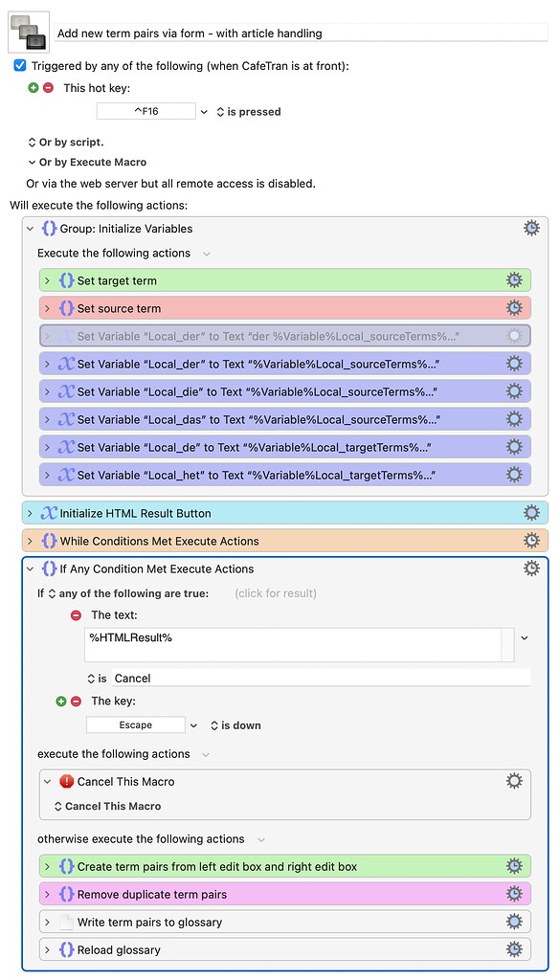This screenshot has height=980, width=560.
Task: Click the Escape key field
Action: pos(136,725)
